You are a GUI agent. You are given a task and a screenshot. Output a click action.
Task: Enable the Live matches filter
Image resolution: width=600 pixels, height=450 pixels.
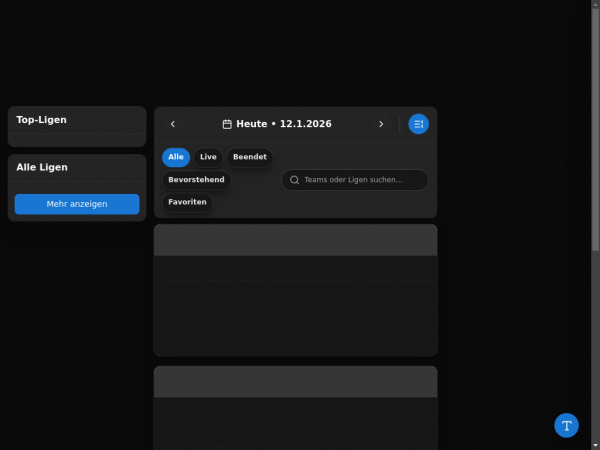pyautogui.click(x=208, y=157)
